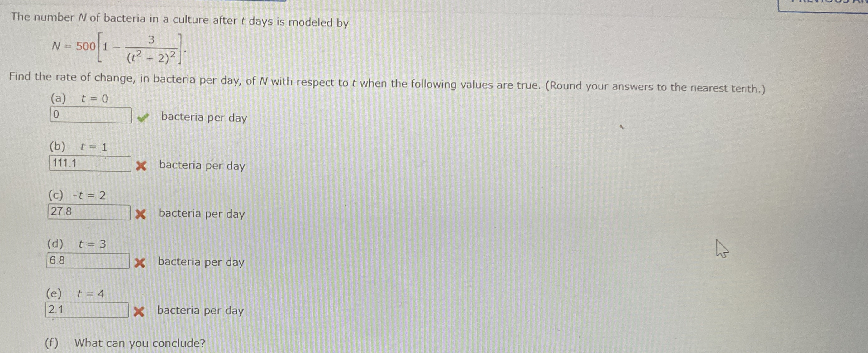This screenshot has height=353, width=868.
Task: Click the red X beside 27.8
Action: pos(140,214)
